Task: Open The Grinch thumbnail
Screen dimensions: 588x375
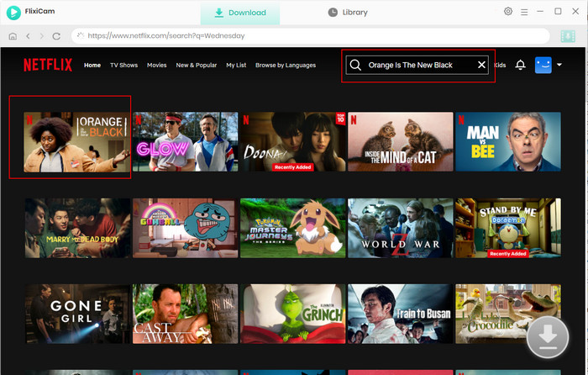Action: click(x=293, y=314)
